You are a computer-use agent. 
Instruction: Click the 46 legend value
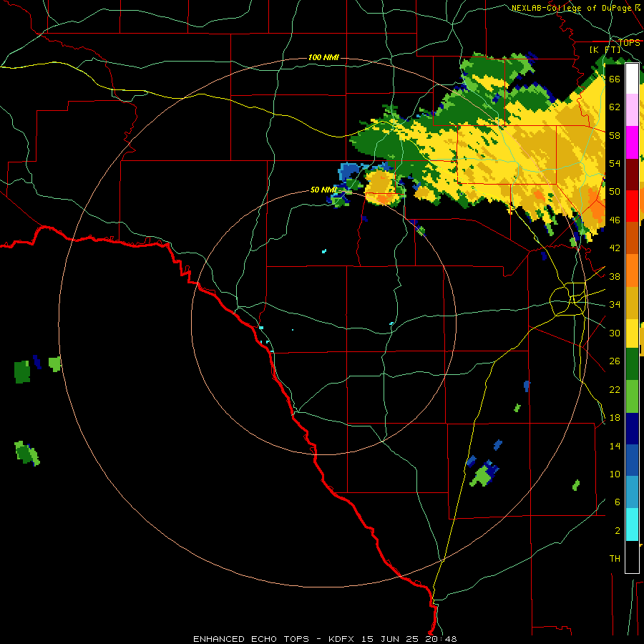(x=615, y=220)
